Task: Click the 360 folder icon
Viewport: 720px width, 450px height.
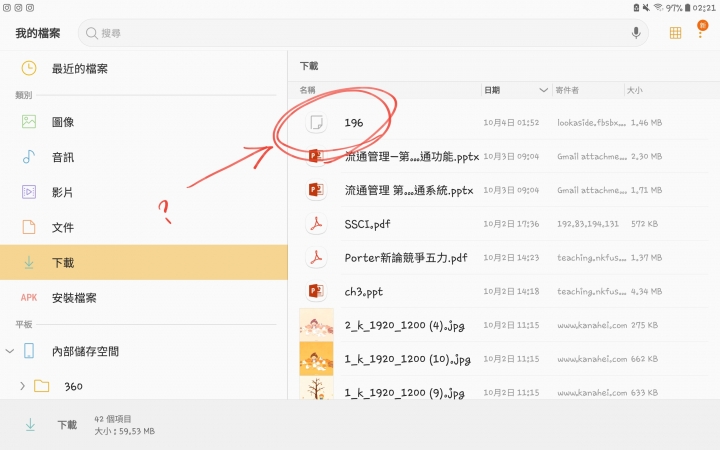Action: pyautogui.click(x=41, y=386)
